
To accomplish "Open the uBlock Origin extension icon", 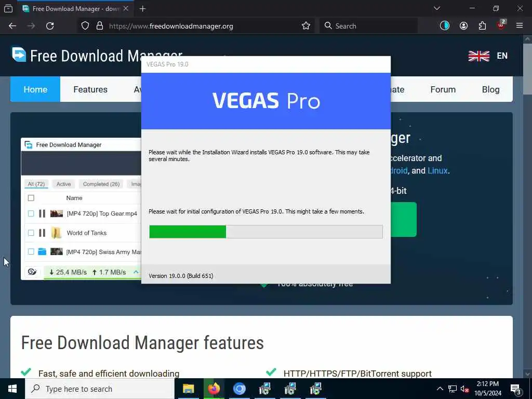I will (x=501, y=25).
